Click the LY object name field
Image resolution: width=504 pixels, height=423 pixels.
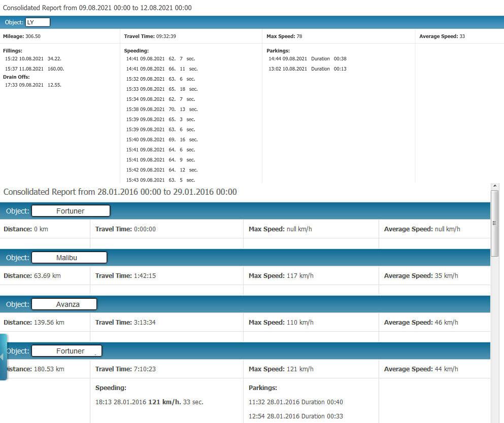tap(38, 22)
